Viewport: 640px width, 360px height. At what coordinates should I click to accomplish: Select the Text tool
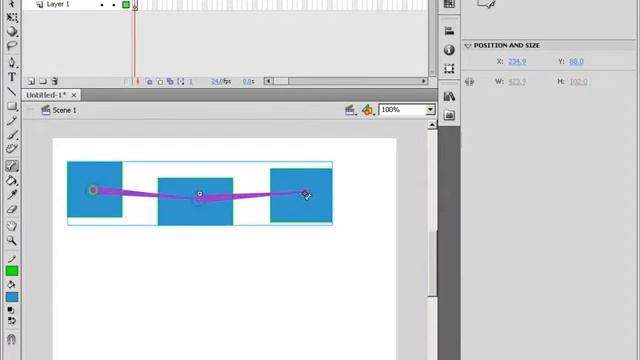coord(12,77)
